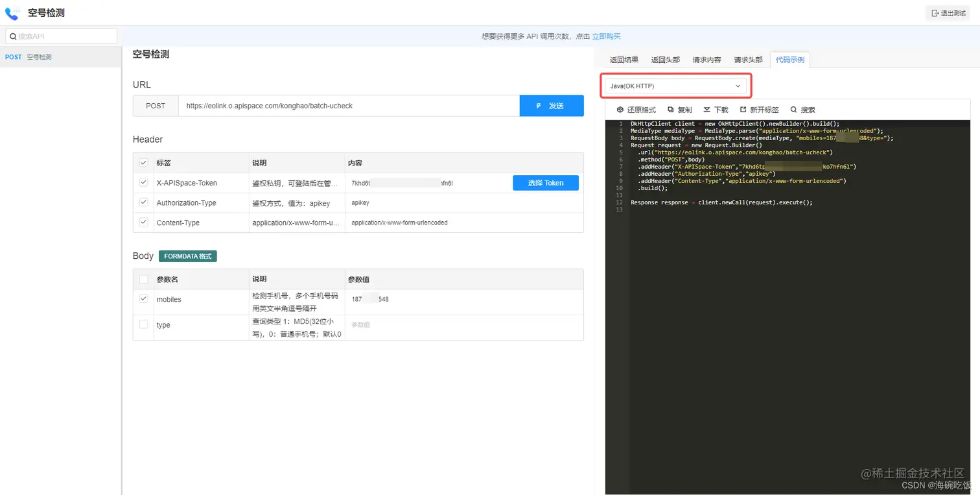Screen dimensions: 980x495
Task: Uncheck the mobiles parameter checkbox
Action: (x=143, y=299)
